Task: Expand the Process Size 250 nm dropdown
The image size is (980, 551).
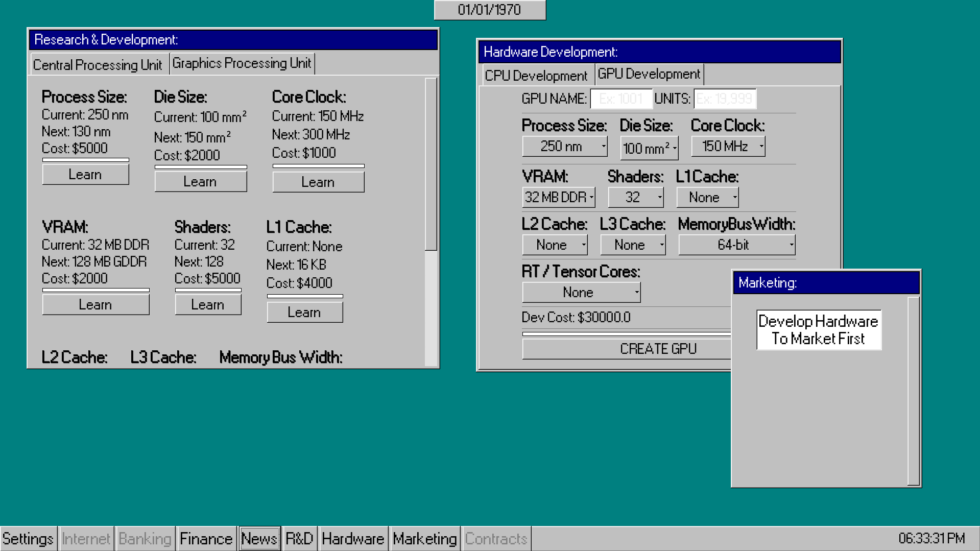Action: click(564, 147)
